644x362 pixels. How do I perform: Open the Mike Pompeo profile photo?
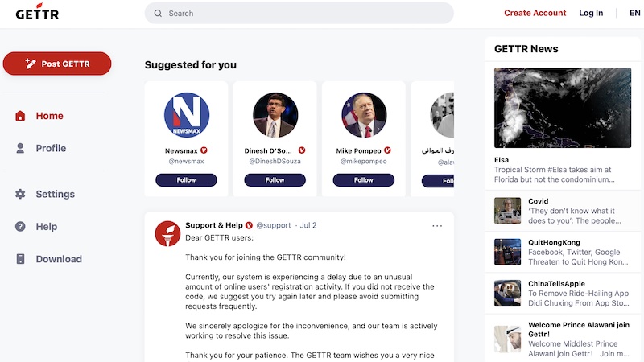click(364, 115)
